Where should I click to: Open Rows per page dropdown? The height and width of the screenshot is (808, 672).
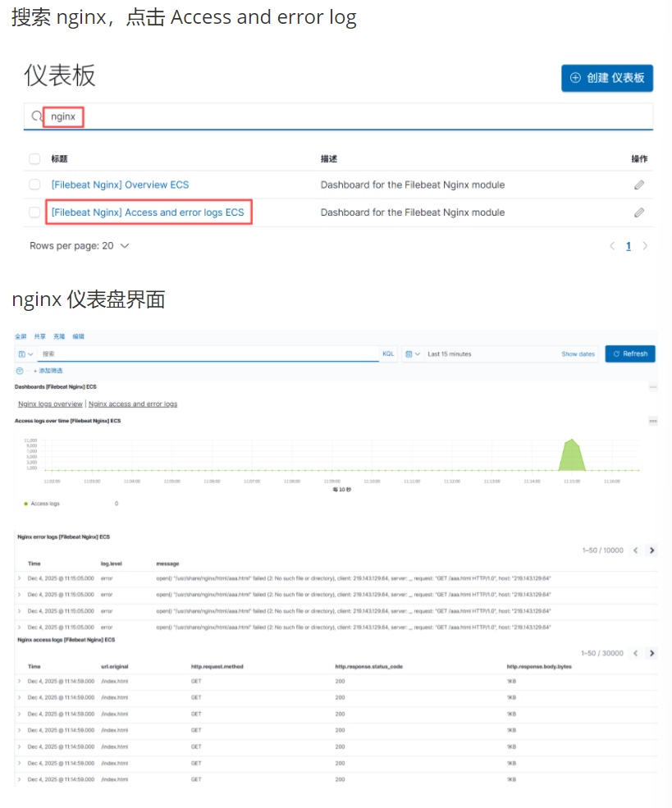tap(79, 245)
